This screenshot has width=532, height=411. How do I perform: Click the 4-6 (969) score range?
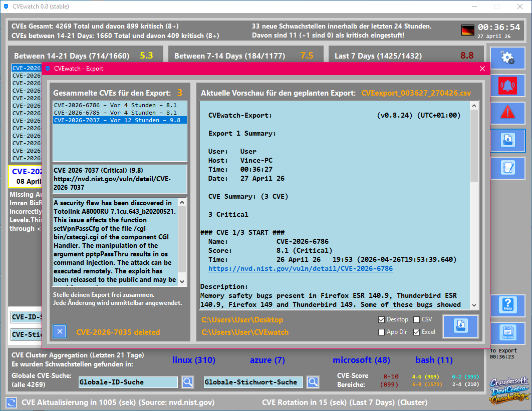(425, 377)
